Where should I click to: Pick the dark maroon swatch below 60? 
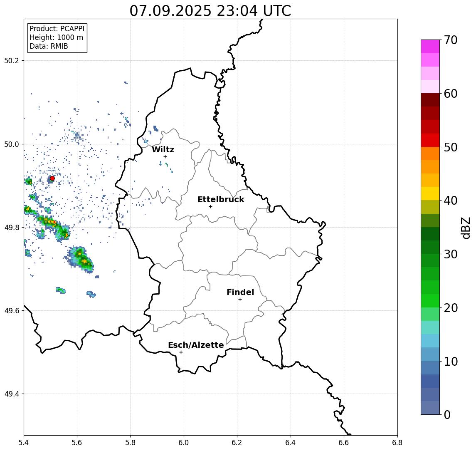(430, 100)
